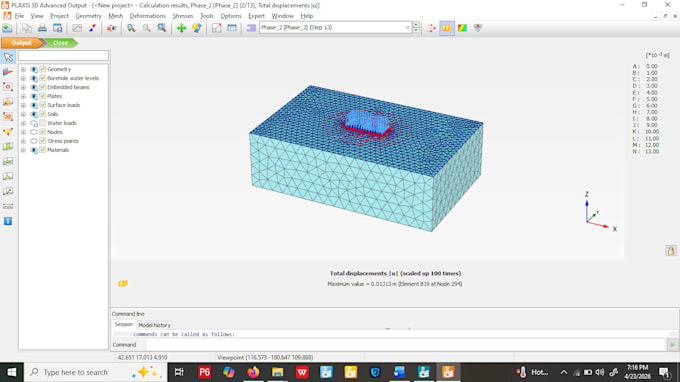
Task: Click the search field above the model tree
Action: tap(63, 56)
